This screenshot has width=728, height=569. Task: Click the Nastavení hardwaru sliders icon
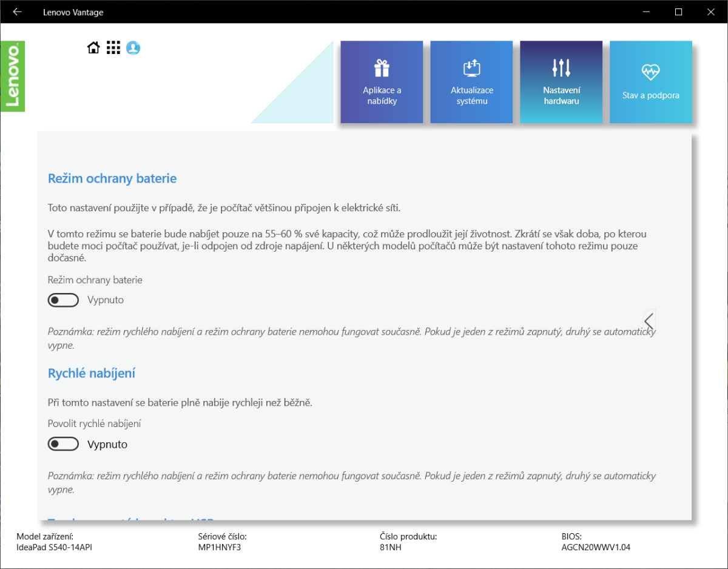pyautogui.click(x=561, y=68)
